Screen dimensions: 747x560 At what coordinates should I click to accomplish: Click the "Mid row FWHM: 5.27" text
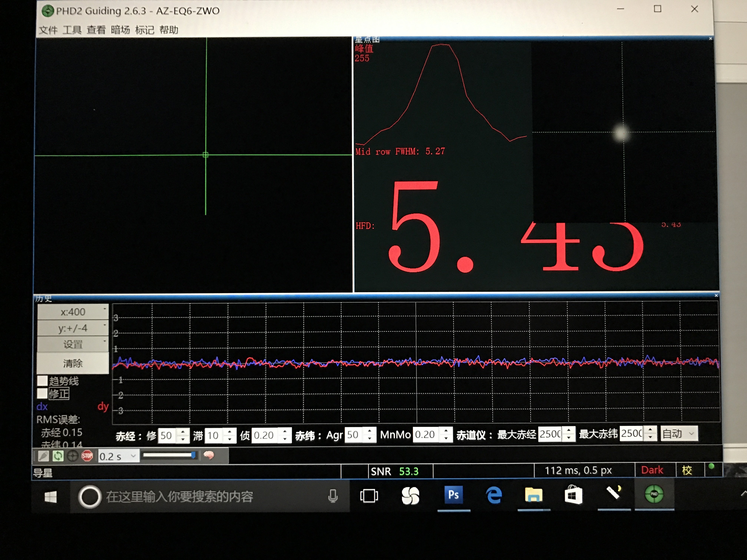click(x=400, y=151)
